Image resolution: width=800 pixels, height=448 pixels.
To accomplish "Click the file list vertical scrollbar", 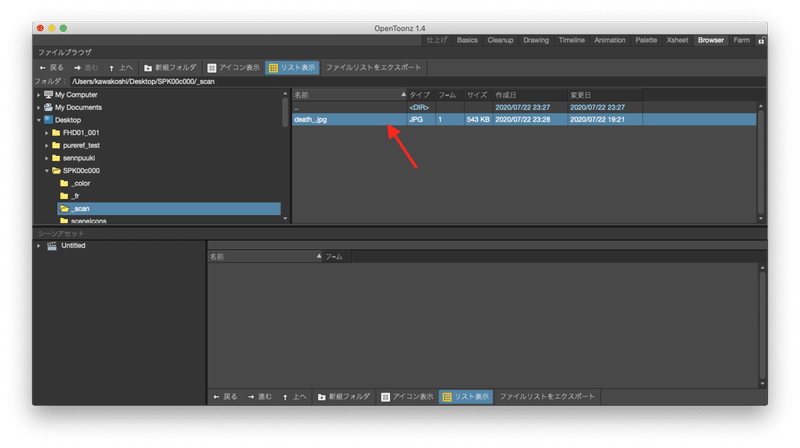I will [x=761, y=162].
